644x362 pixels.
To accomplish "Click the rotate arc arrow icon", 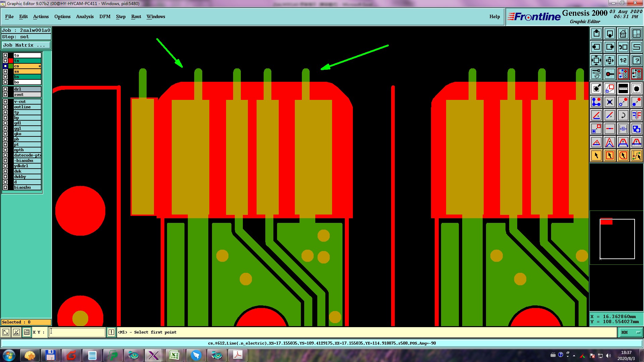I will (x=623, y=115).
